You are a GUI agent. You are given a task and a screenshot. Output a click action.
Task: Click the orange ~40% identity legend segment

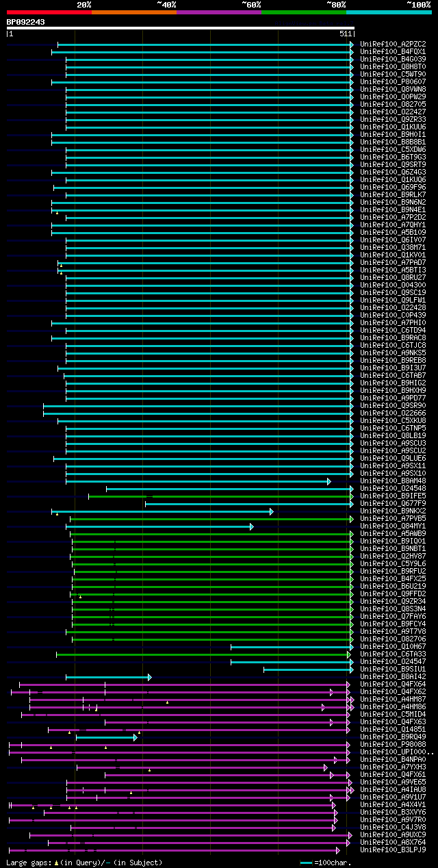point(134,12)
